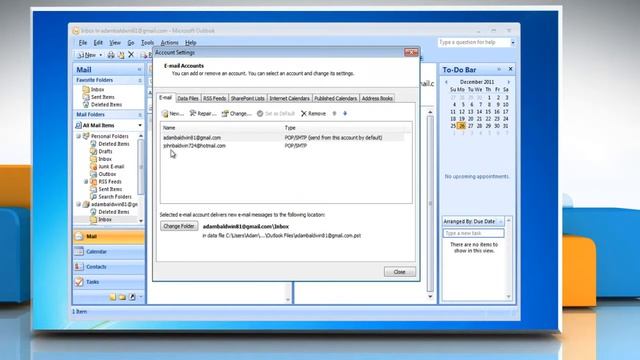Switch to the Data Files tab
Viewport: 640px width, 360px height.
point(188,98)
